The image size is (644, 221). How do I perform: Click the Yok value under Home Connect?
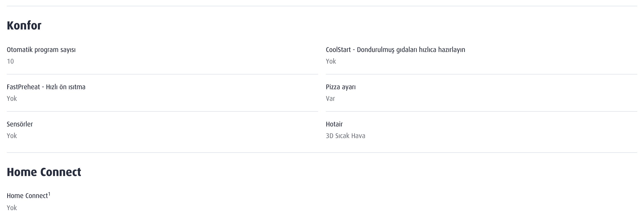pyautogui.click(x=12, y=208)
